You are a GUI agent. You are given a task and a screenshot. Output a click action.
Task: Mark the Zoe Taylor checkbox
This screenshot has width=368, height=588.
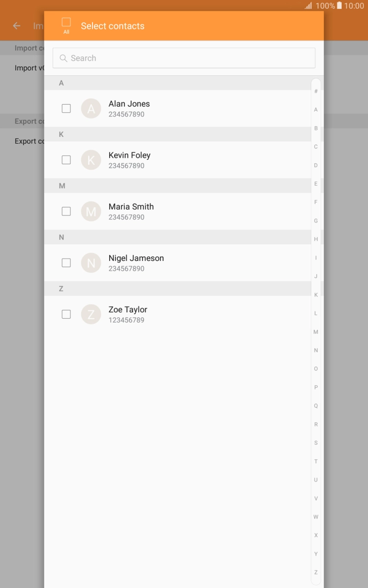point(66,314)
